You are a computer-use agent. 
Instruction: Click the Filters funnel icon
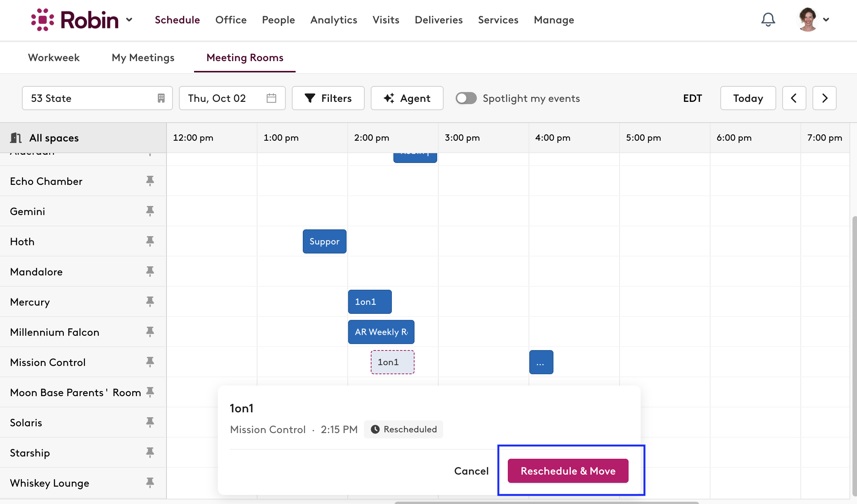(310, 98)
